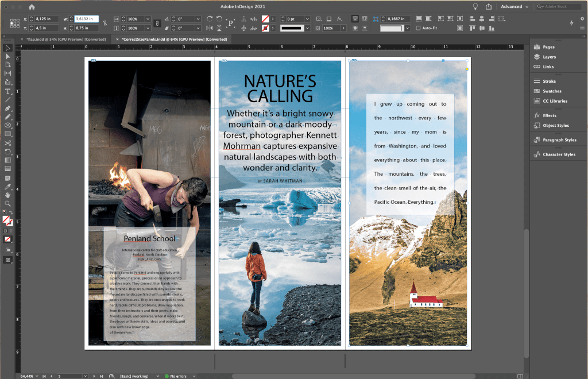Viewport: 588px width, 379px height.
Task: Open the Layers panel
Action: point(549,57)
